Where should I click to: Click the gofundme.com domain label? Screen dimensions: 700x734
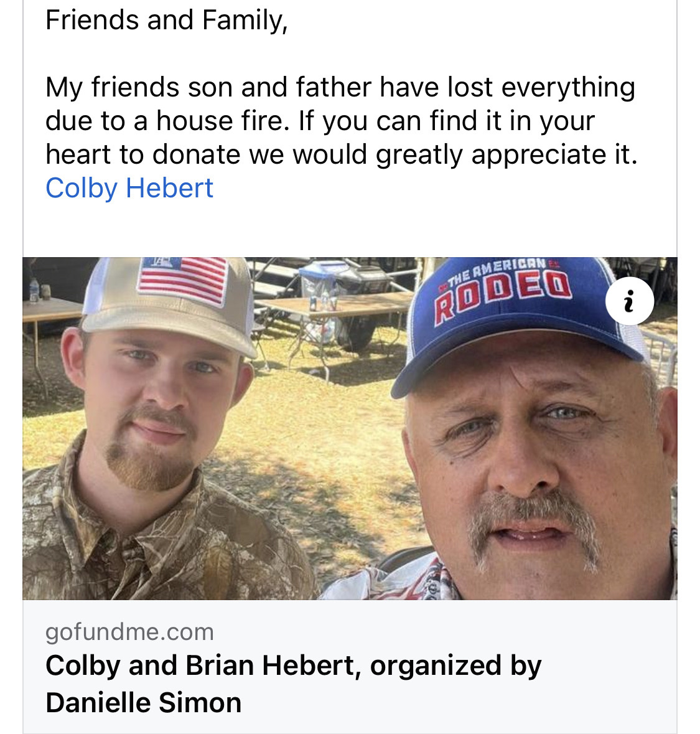click(129, 631)
